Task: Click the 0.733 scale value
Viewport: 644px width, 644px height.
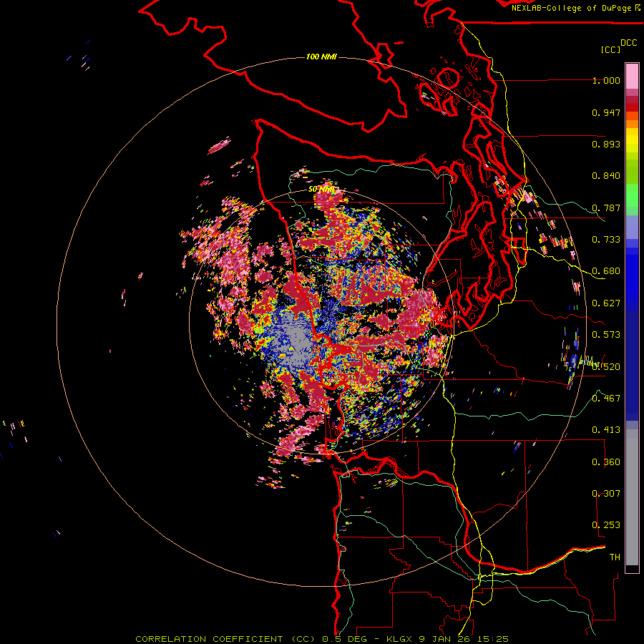Action: tap(606, 240)
